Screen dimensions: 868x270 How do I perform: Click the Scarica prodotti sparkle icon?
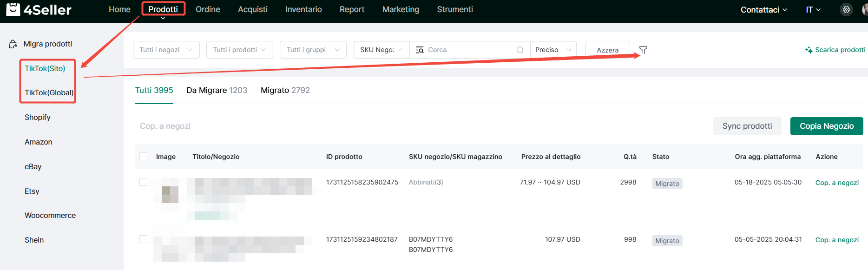click(x=809, y=50)
